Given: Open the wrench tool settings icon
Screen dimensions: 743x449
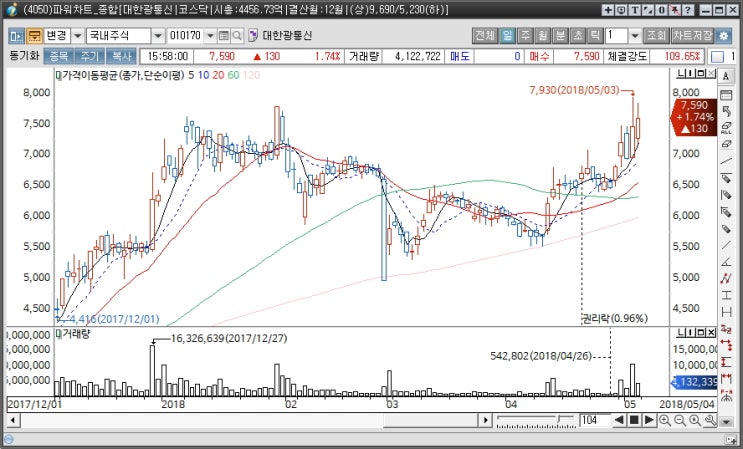Looking at the screenshot, I should pos(710,420).
